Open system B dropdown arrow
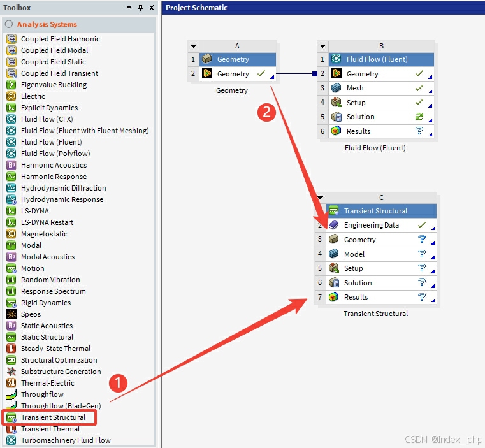 point(322,46)
